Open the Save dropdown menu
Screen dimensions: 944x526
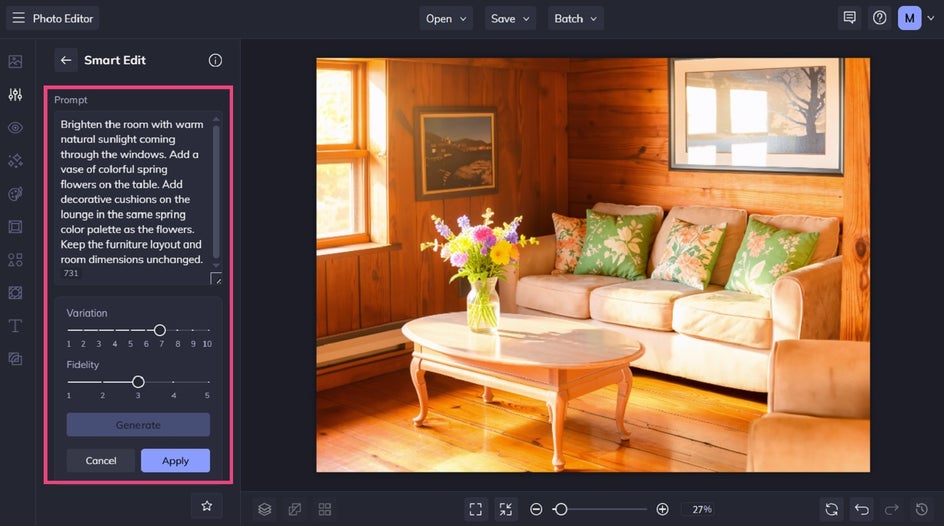510,19
